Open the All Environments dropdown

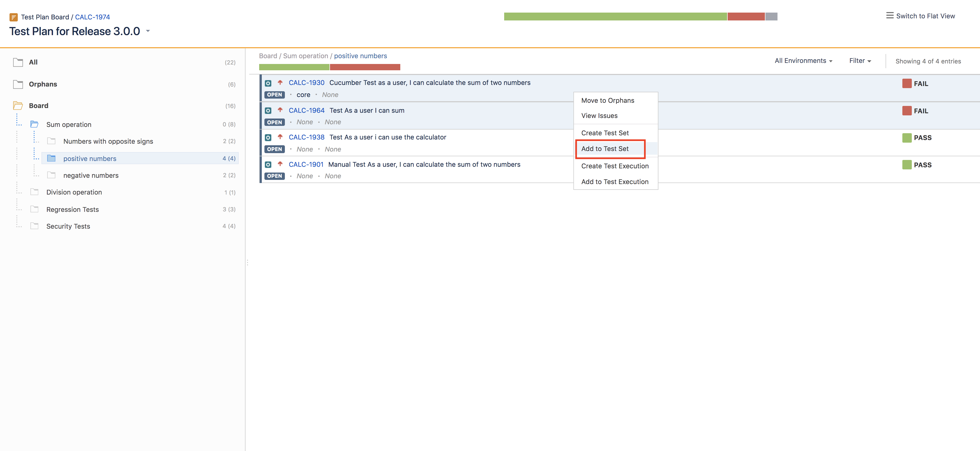803,61
